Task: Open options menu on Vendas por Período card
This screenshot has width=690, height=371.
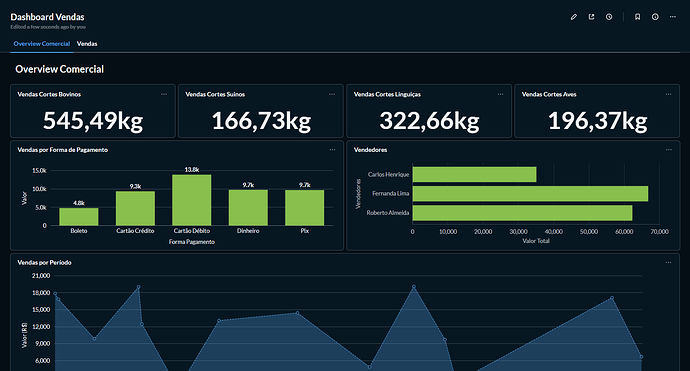Action: [668, 262]
